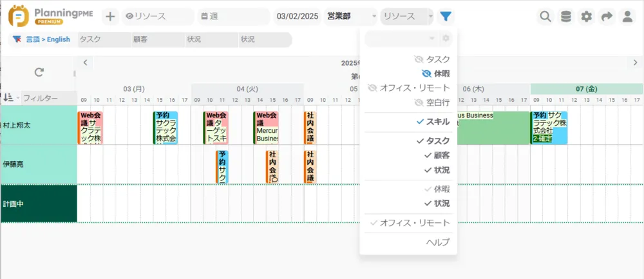The height and width of the screenshot is (279, 644).
Task: Open 伊藤亮 Wednesday 社内会議 event
Action: (310, 167)
